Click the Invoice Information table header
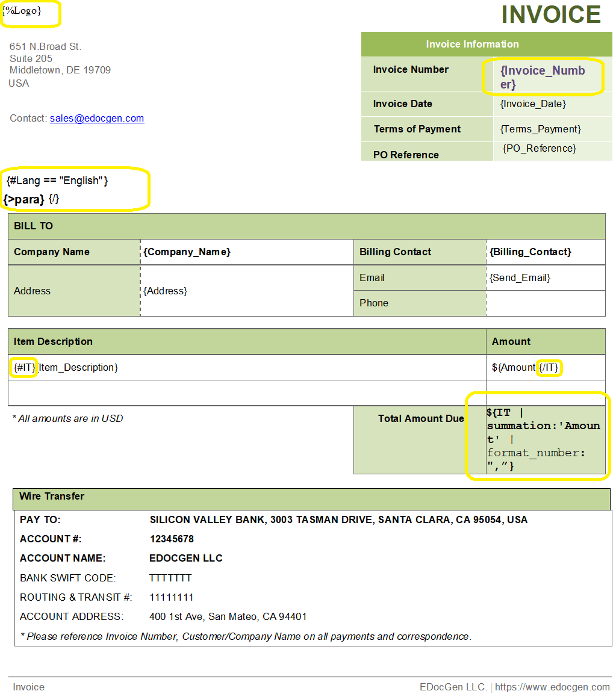 [x=472, y=45]
